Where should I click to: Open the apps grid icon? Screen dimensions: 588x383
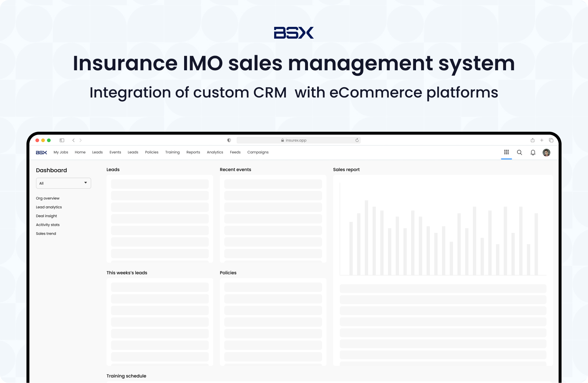point(506,152)
